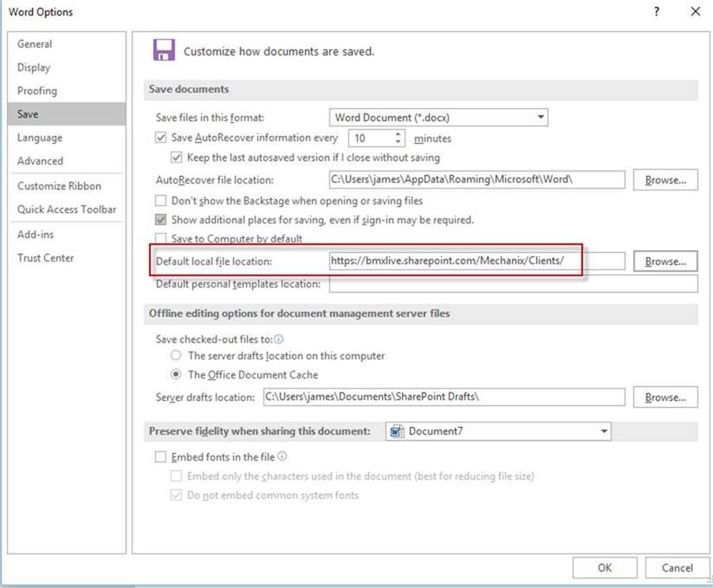Click the info icon beside Save checked-out files
Screen dimensions: 713x588
coord(279,339)
